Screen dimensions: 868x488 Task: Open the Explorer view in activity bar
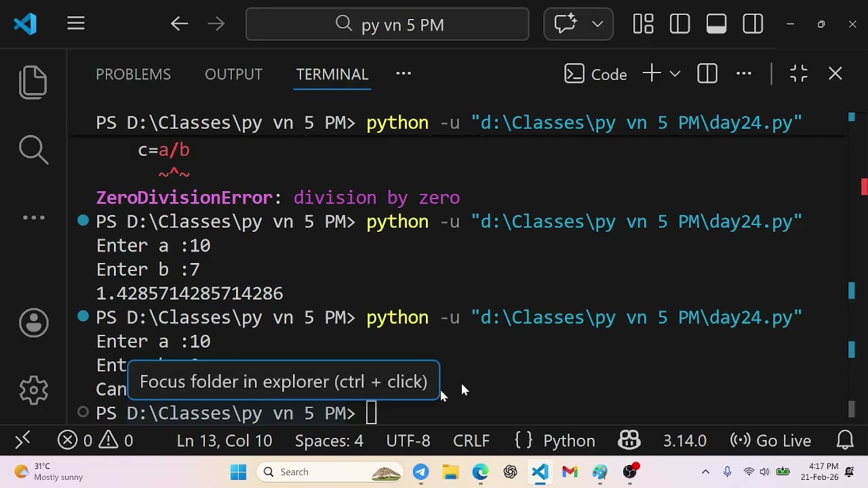coord(33,82)
